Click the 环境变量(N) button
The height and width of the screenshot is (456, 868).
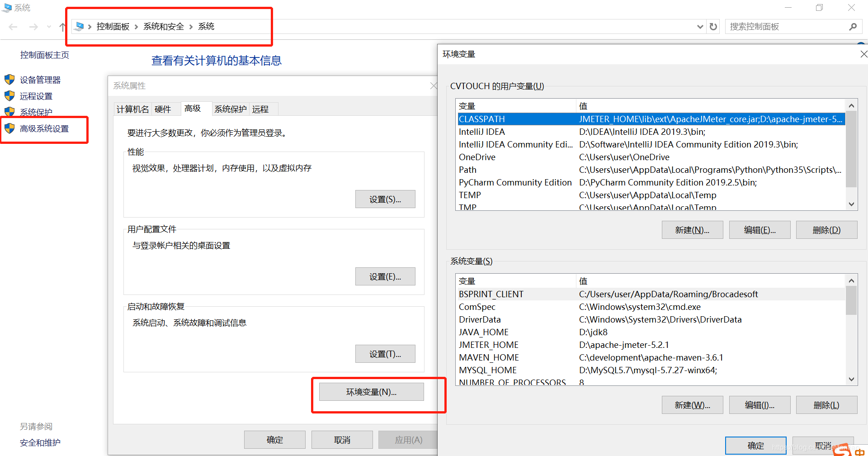(371, 391)
